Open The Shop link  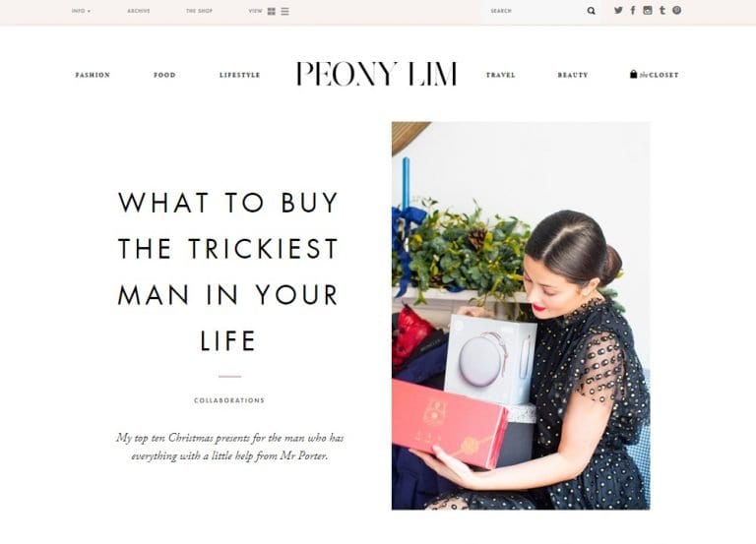click(199, 11)
